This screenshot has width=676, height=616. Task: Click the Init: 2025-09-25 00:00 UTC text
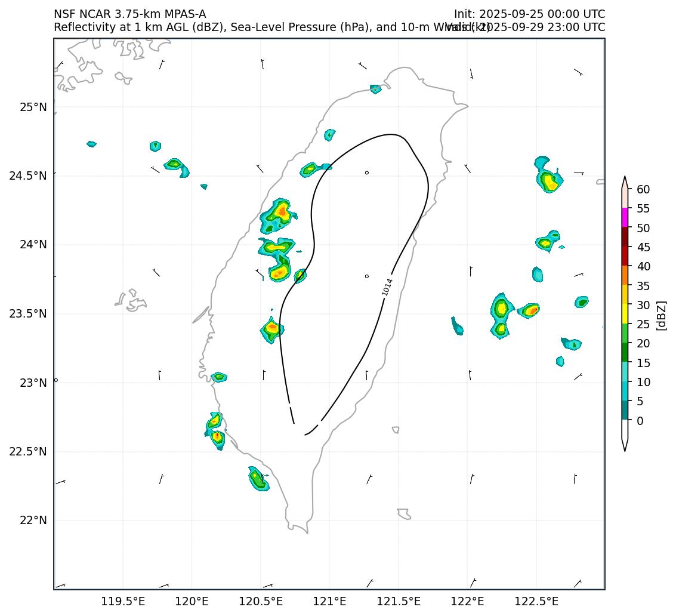click(529, 14)
